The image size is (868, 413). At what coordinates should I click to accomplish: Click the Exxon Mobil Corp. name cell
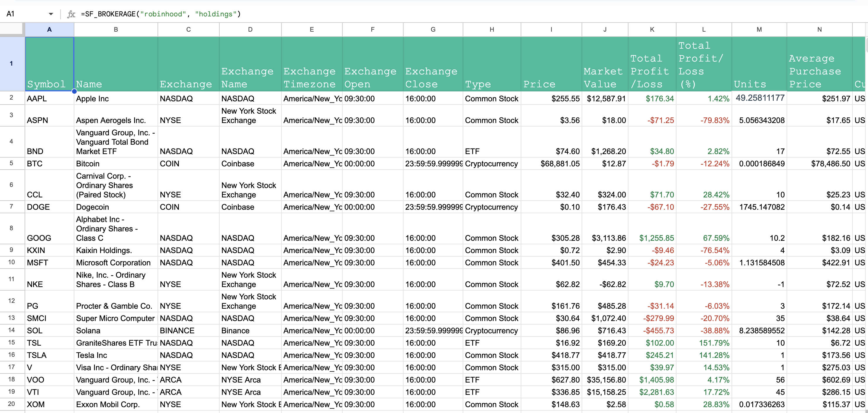[116, 404]
